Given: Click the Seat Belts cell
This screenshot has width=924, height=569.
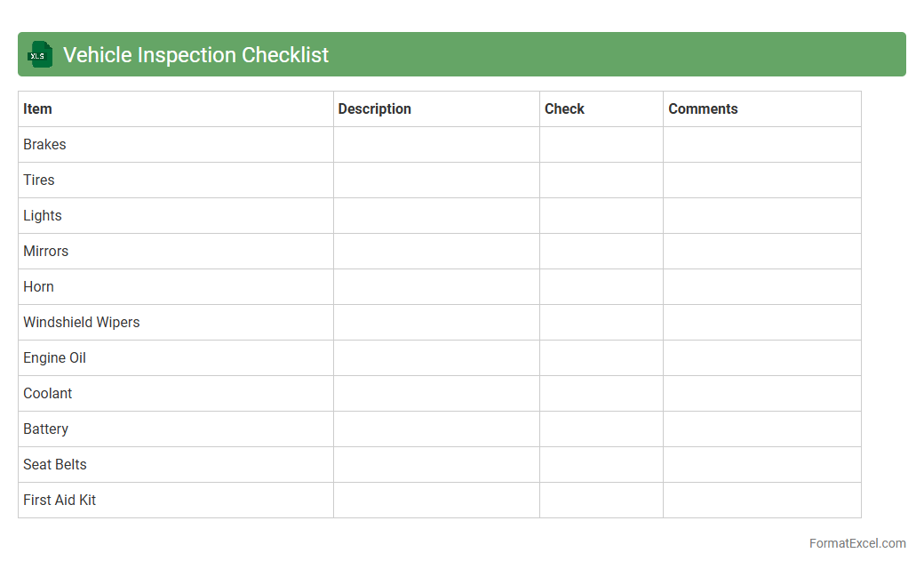Looking at the screenshot, I should pyautogui.click(x=55, y=464).
